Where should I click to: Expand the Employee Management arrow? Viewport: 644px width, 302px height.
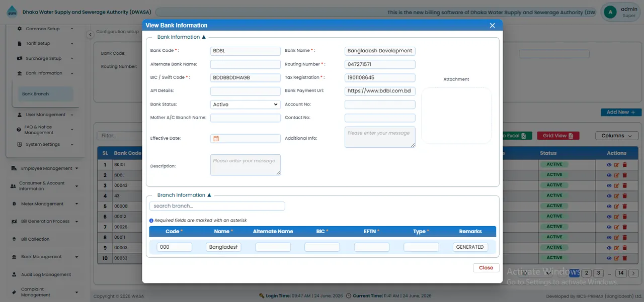[x=76, y=169]
